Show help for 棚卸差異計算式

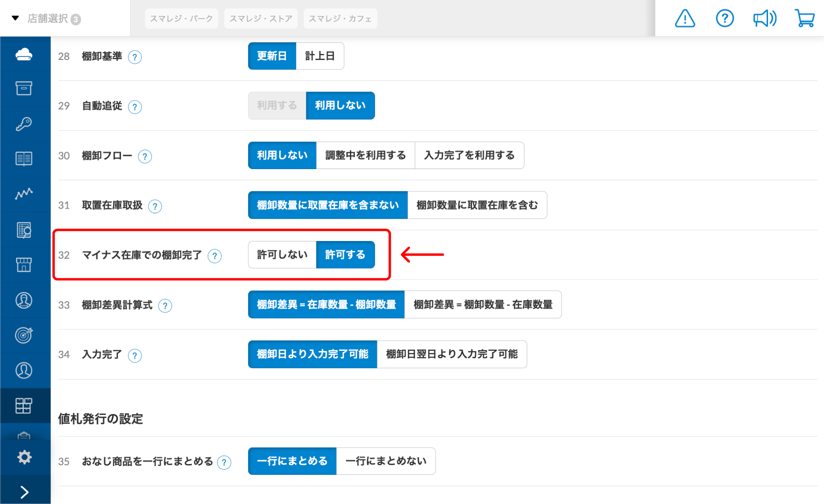[x=165, y=306]
